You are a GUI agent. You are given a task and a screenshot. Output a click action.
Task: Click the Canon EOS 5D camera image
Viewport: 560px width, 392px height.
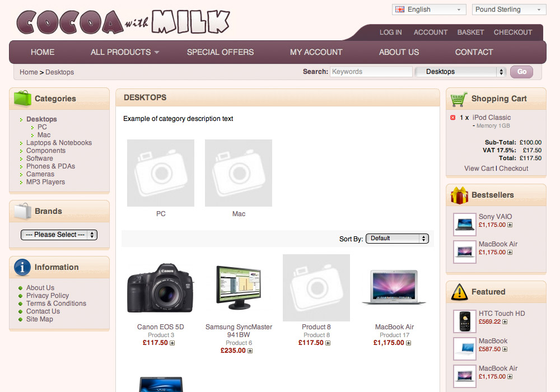[x=161, y=288]
